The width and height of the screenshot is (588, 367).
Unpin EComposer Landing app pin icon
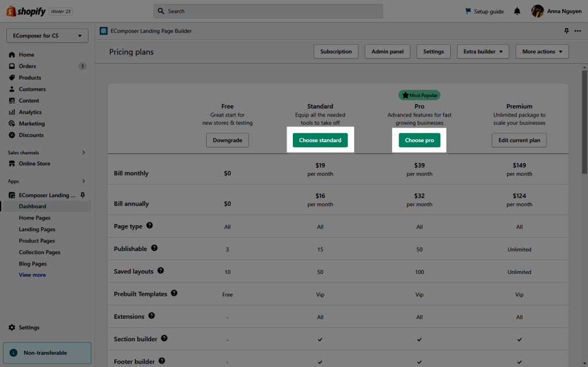coord(83,195)
